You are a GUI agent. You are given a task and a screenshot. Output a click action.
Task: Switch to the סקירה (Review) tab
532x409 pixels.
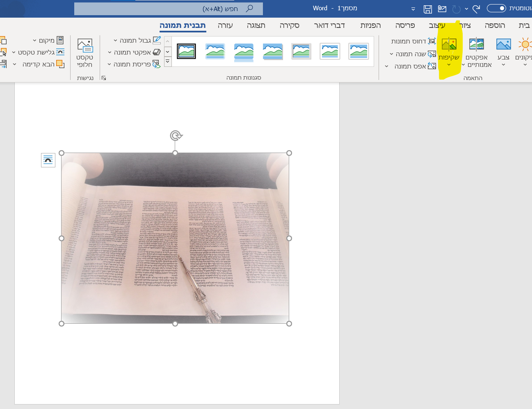290,25
